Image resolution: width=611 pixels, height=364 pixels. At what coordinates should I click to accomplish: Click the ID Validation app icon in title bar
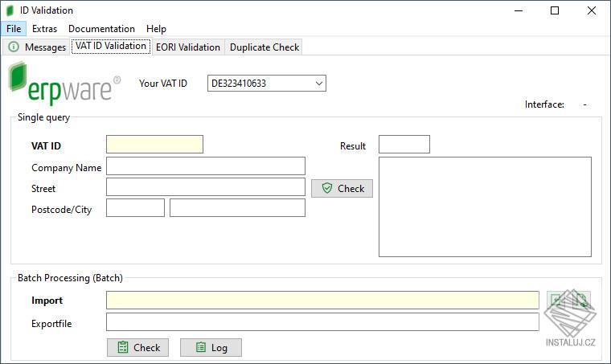point(10,10)
